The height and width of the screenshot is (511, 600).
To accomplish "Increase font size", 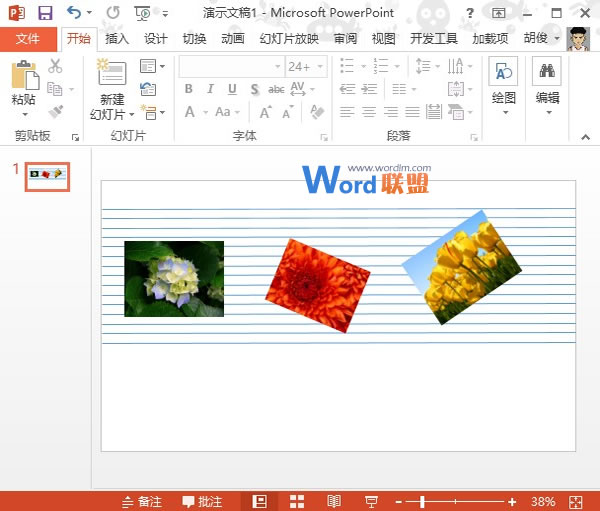I will coord(266,112).
